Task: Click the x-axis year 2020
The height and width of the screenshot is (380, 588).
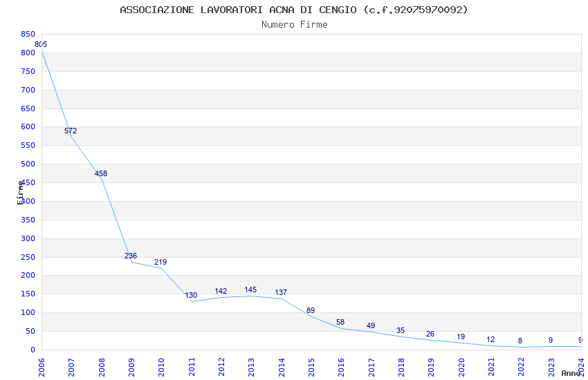Action: pos(461,368)
